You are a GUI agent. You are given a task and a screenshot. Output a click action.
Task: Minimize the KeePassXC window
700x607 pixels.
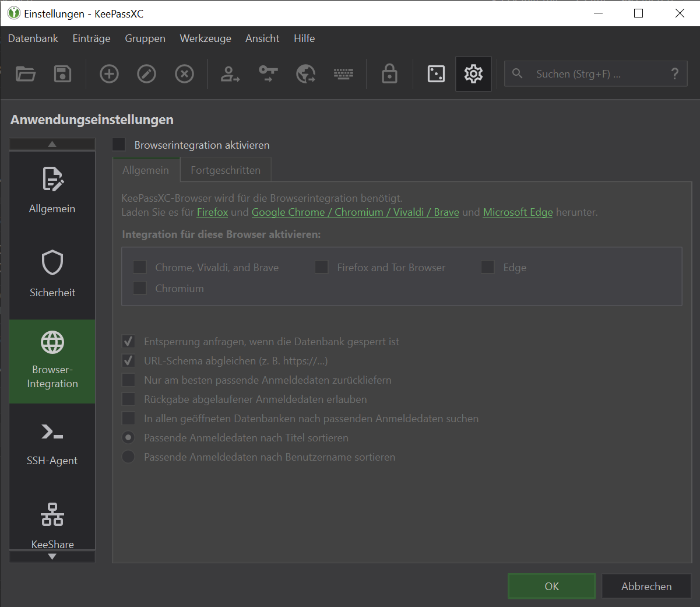pos(598,13)
